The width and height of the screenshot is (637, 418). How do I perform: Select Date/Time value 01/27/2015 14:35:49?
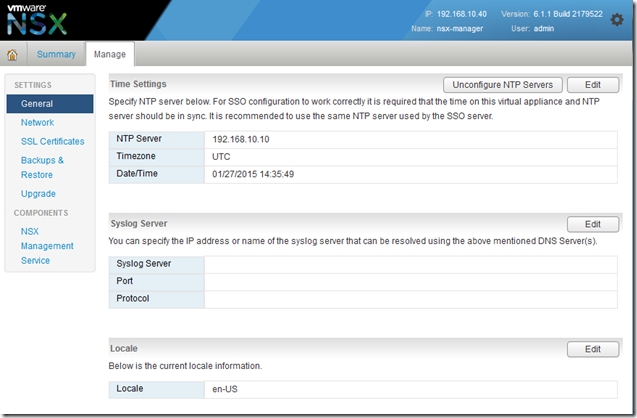pyautogui.click(x=253, y=174)
